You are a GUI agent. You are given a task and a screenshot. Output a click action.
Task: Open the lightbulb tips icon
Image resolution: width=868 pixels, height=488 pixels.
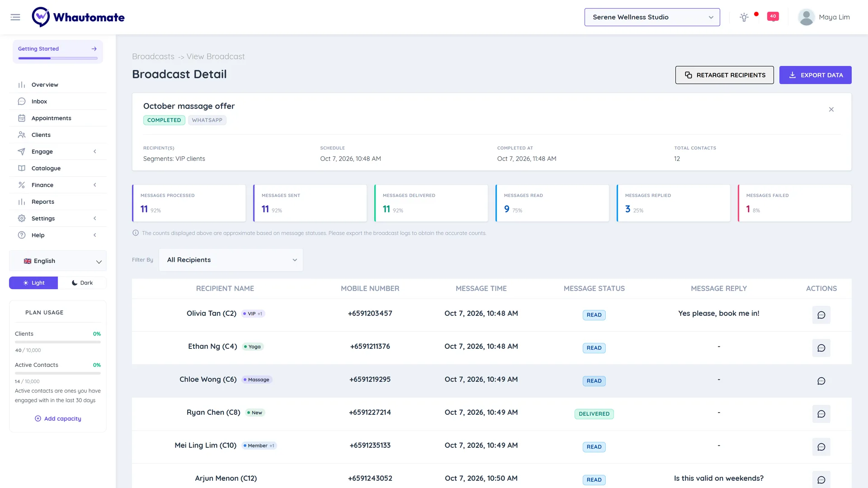point(744,17)
